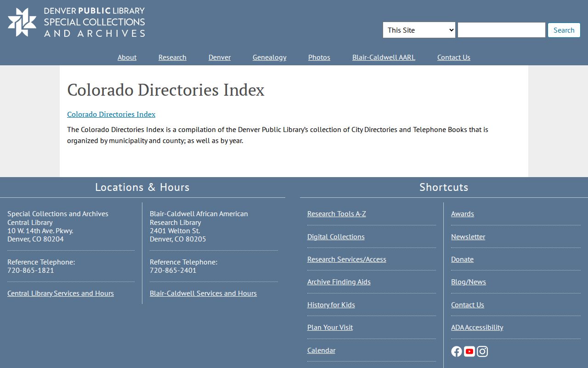Open the Genealogy menu item
This screenshot has width=588, height=368.
coord(269,57)
